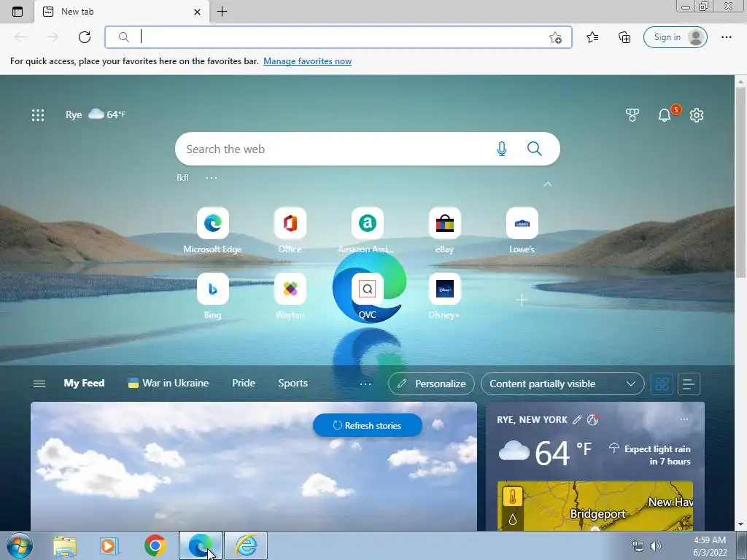Image resolution: width=747 pixels, height=560 pixels.
Task: Select the New tab browser tab
Action: pos(122,12)
